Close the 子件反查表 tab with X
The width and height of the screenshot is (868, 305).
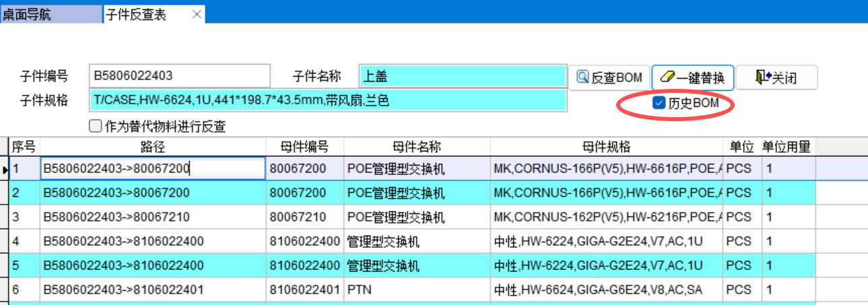(x=197, y=14)
